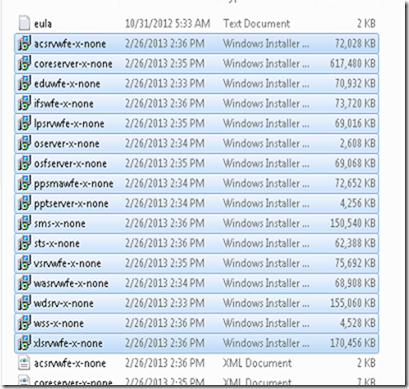
Task: Click the 4,256 KB size value
Action: pos(358,203)
